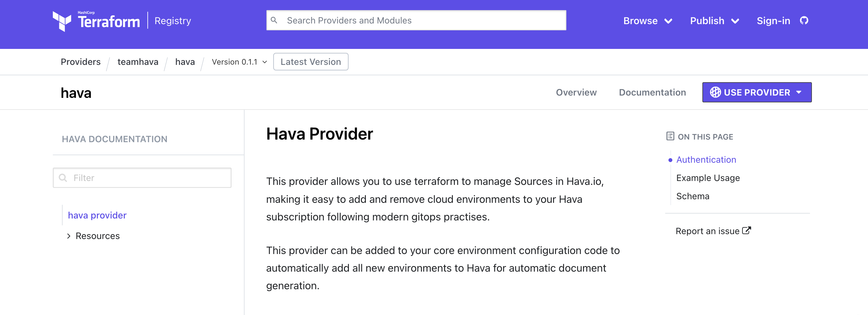Open the Publish dropdown
868x315 pixels.
point(714,21)
